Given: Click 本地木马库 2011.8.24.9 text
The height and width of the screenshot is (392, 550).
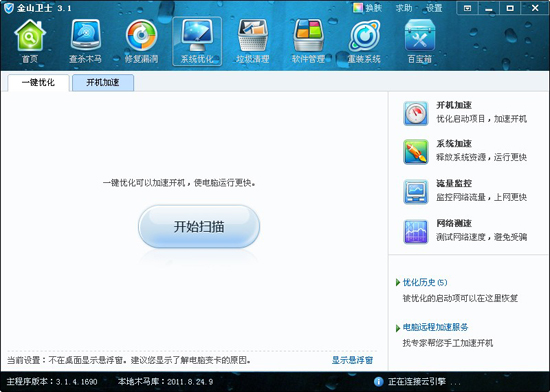Looking at the screenshot, I should pyautogui.click(x=166, y=381).
